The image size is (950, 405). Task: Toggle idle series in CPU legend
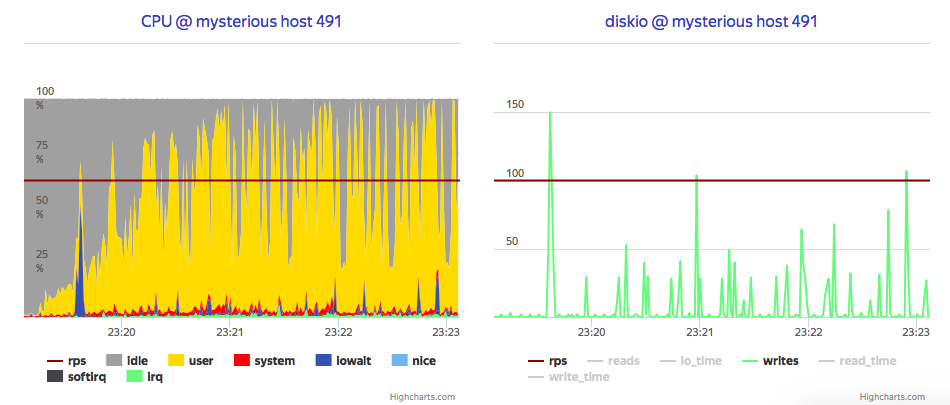tap(127, 361)
